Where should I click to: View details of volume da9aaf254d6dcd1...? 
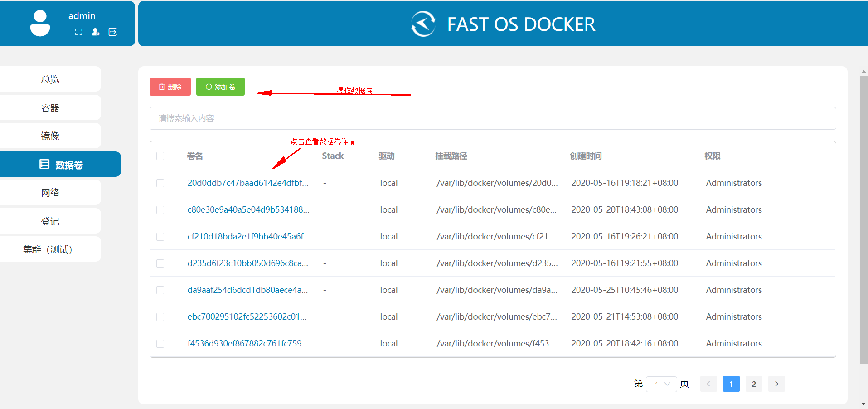point(247,290)
